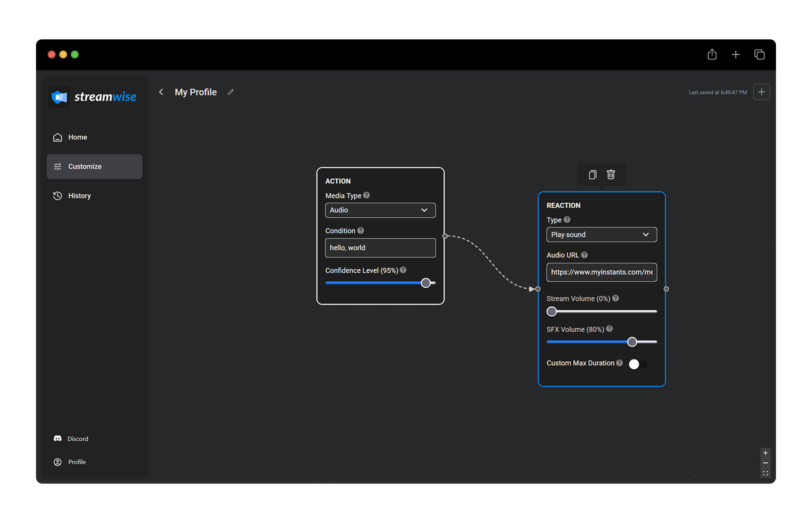This screenshot has height=523, width=812.
Task: Select History in the sidebar
Action: pos(79,196)
